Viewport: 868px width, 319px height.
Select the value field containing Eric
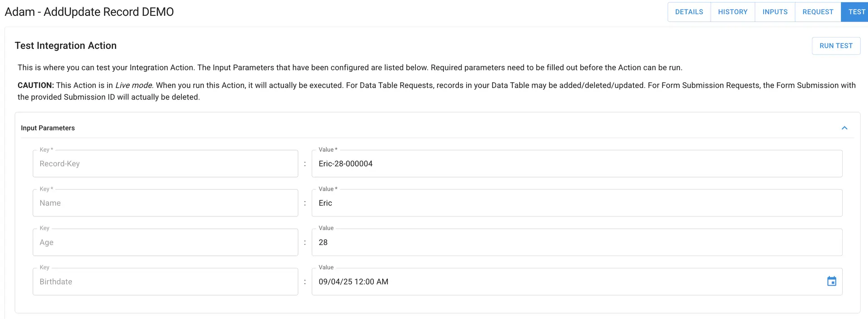[576, 203]
